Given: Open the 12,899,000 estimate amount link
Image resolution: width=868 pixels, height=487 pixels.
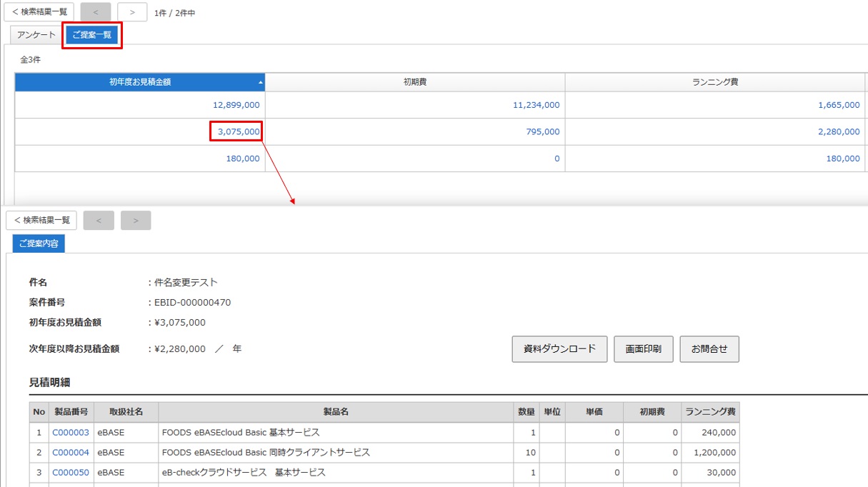Looking at the screenshot, I should tap(236, 105).
